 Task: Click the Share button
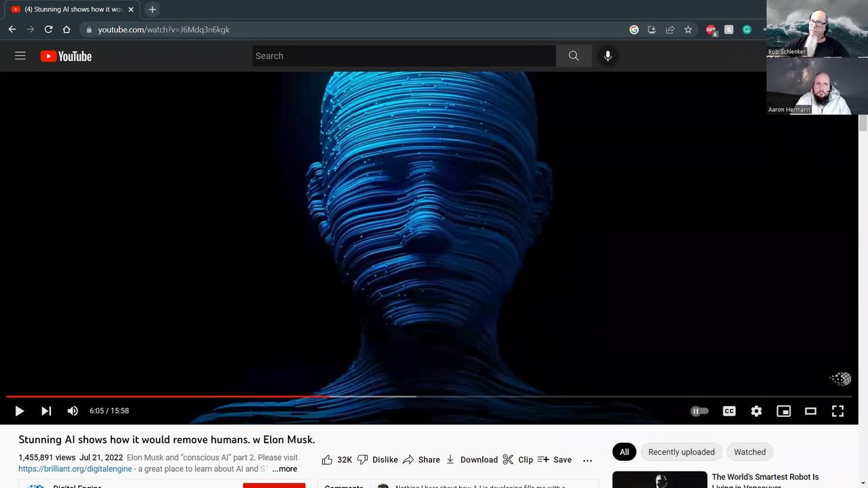tap(421, 460)
